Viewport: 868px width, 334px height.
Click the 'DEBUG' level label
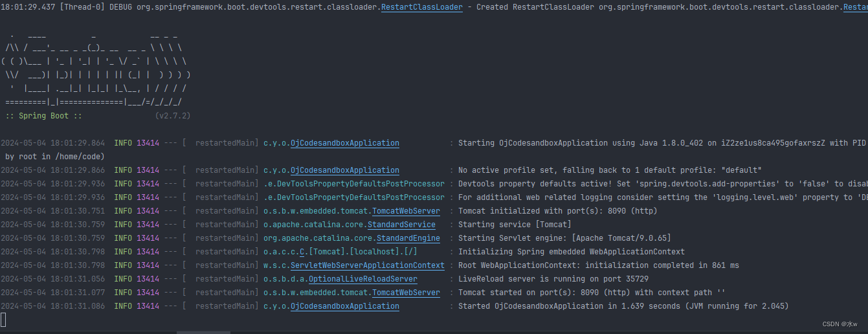(120, 7)
